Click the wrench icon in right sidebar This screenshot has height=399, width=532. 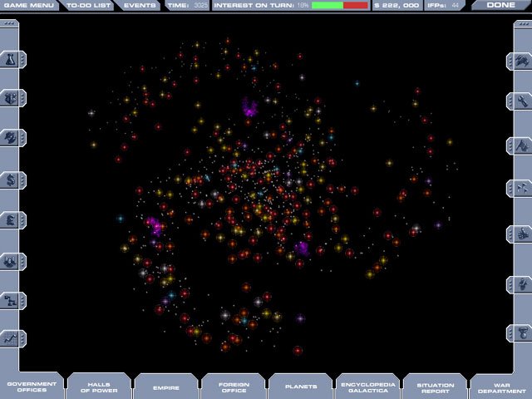point(520,101)
